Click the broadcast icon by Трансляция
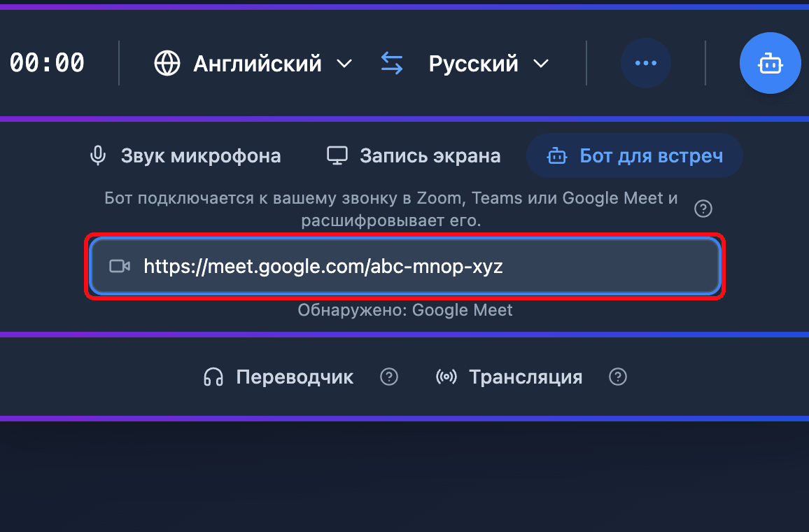The image size is (809, 532). (x=446, y=377)
